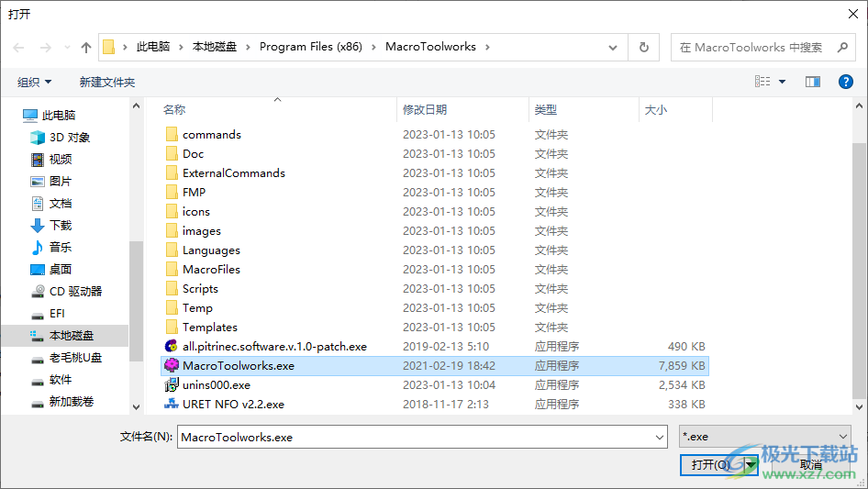Select the Scripts folder
The image size is (868, 489).
[200, 289]
